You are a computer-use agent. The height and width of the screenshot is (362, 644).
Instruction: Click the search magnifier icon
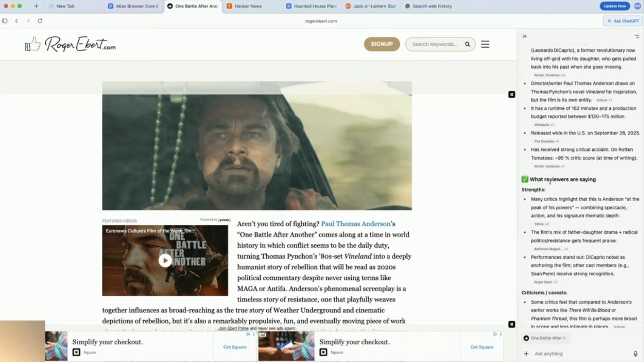(x=468, y=44)
